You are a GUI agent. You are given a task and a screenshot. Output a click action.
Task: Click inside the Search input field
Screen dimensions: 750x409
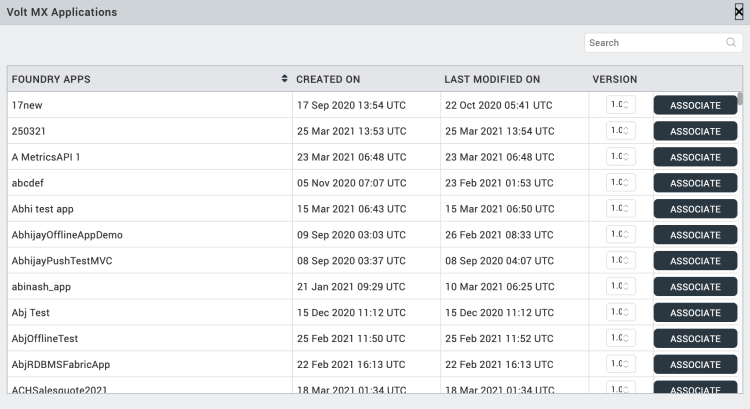click(x=655, y=43)
